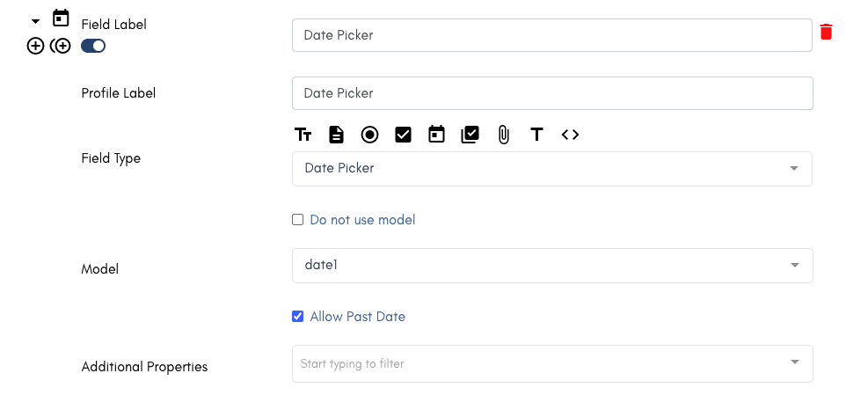Viewport: 868px width, 395px height.
Task: Open the Field Type dropdown
Action: point(551,168)
